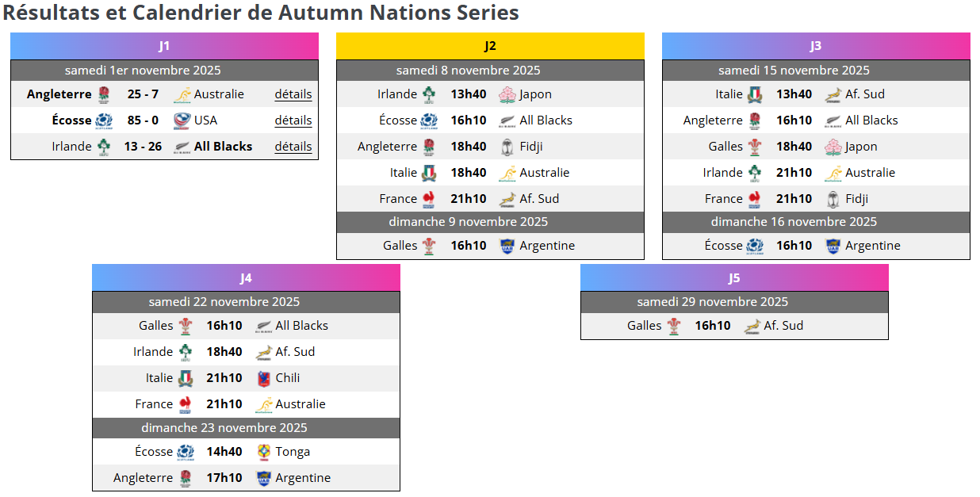The width and height of the screenshot is (980, 497).
Task: Click Japan cherry blossom logo in J2
Action: (x=507, y=94)
